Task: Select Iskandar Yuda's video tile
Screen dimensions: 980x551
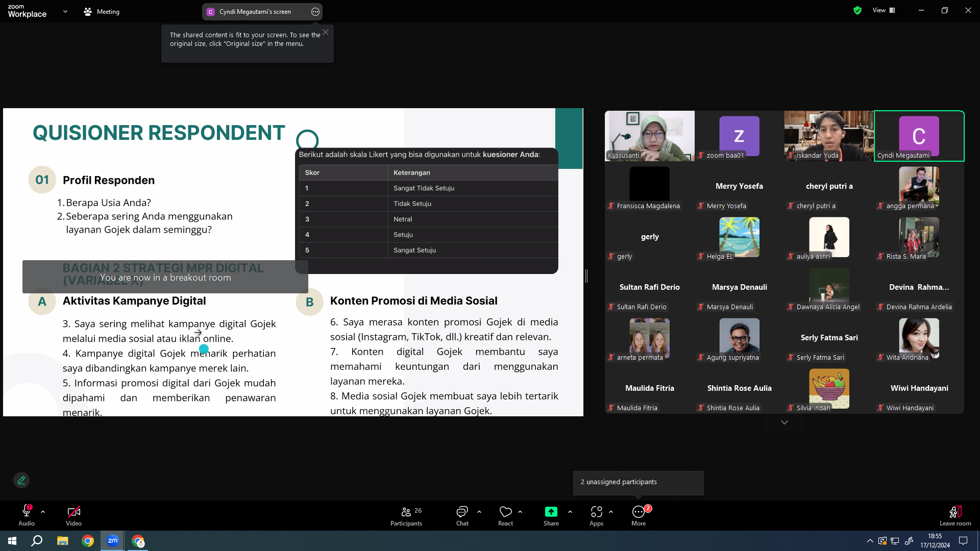Action: 829,136
